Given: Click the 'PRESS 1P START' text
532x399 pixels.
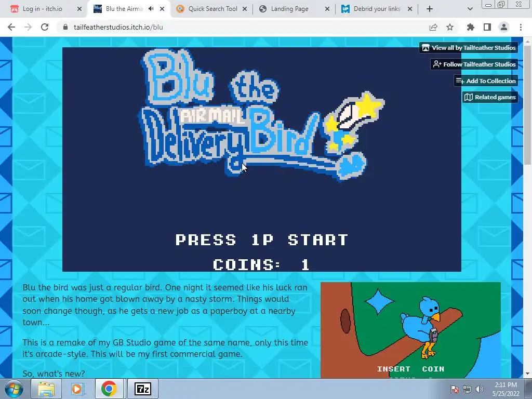Looking at the screenshot, I should pos(262,240).
